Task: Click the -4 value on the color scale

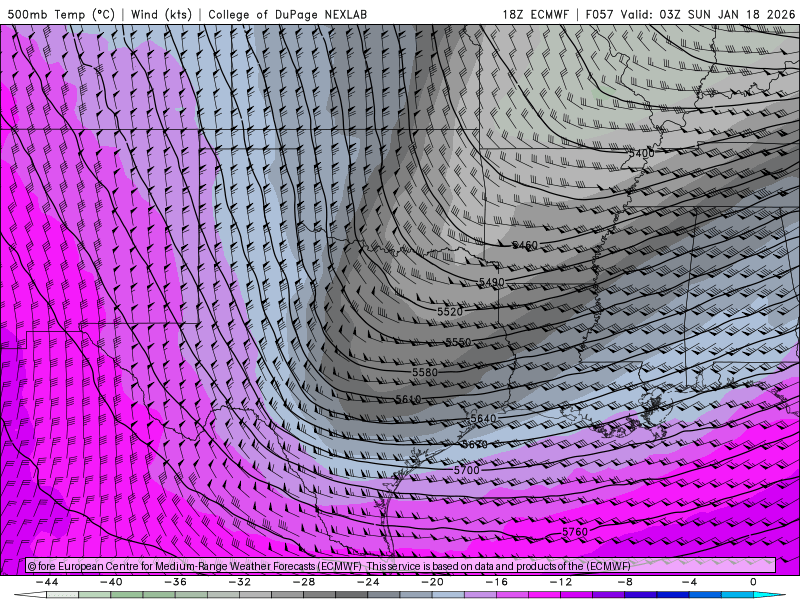Action: click(689, 582)
